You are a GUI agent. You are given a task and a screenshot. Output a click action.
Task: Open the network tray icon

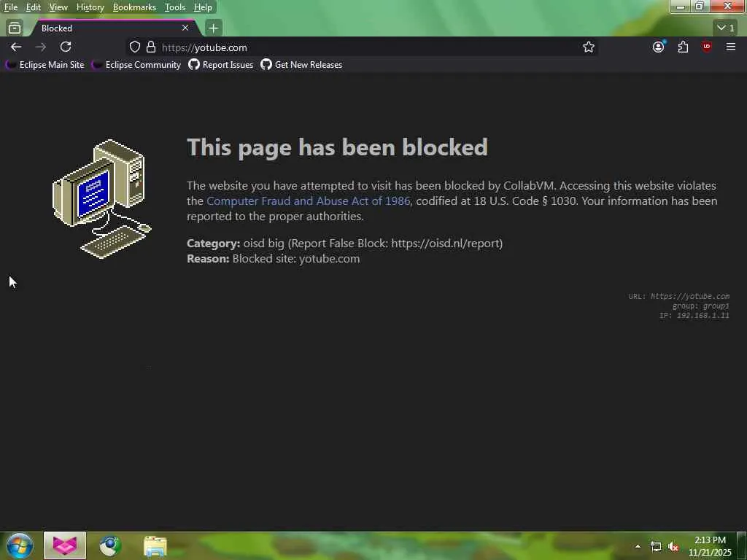(656, 547)
